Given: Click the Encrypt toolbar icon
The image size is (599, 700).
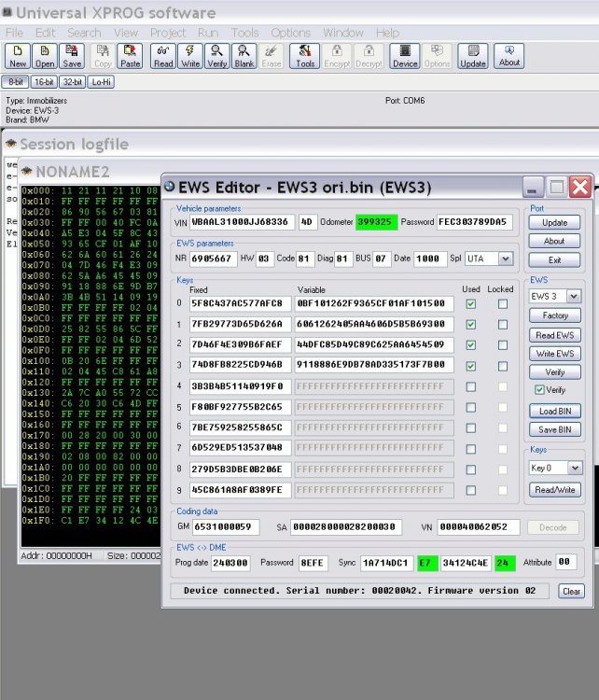Looking at the screenshot, I should coord(337,56).
